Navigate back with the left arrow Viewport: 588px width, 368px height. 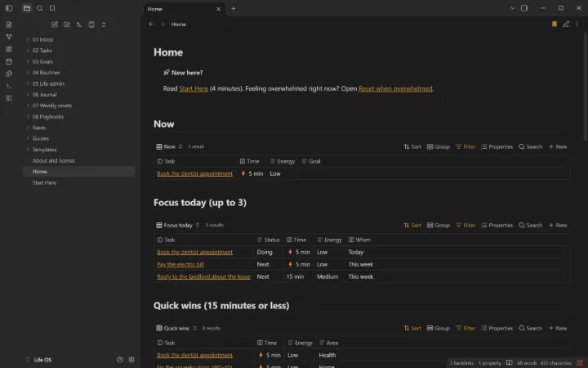pos(151,24)
